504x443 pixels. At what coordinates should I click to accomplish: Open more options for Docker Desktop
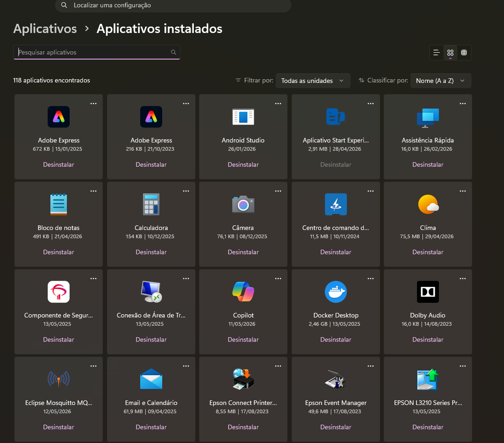pyautogui.click(x=371, y=279)
